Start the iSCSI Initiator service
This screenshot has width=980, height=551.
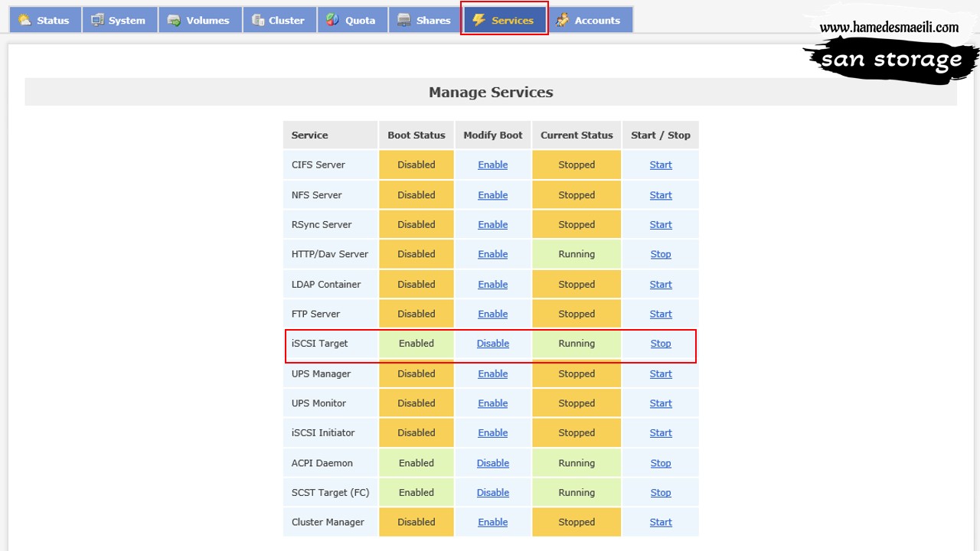point(661,432)
